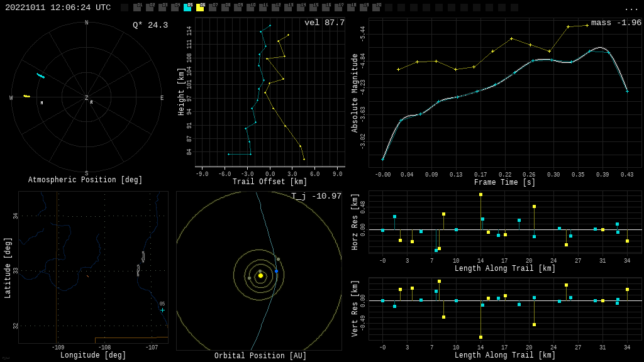Select station square 03 in top bar
644x362 pixels.
(x=162, y=8)
